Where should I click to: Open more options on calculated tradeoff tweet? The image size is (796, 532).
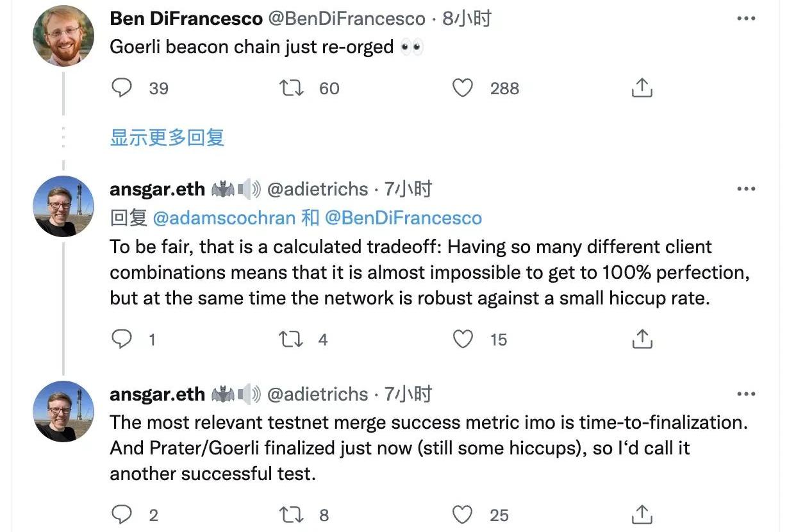point(746,189)
